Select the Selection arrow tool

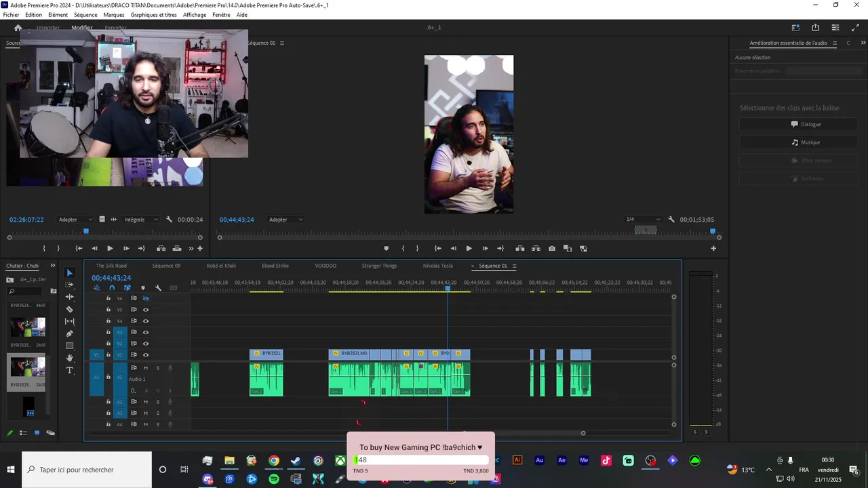pos(69,272)
